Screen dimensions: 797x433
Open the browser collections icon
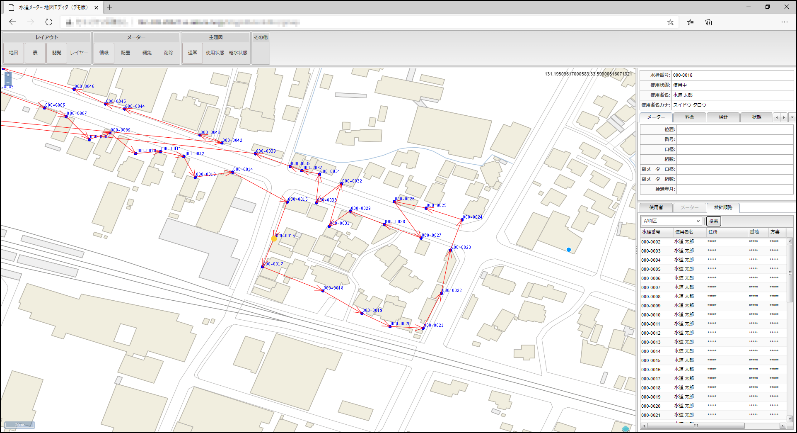pos(709,22)
